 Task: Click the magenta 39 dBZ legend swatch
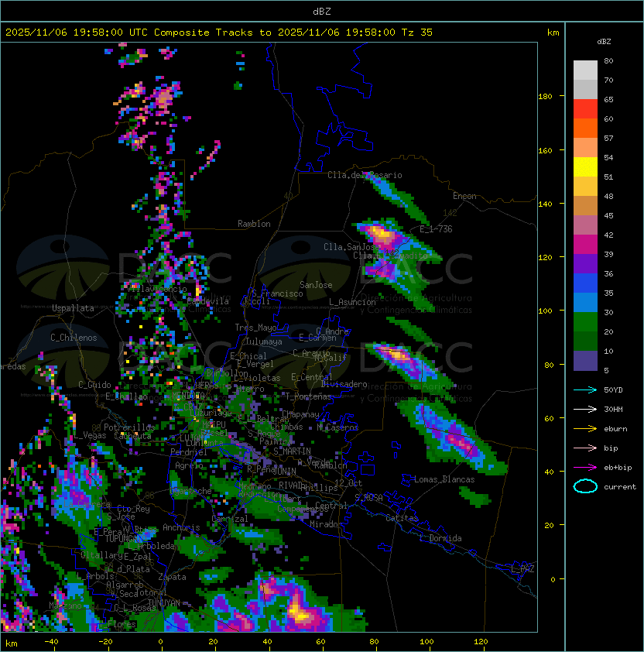585,245
